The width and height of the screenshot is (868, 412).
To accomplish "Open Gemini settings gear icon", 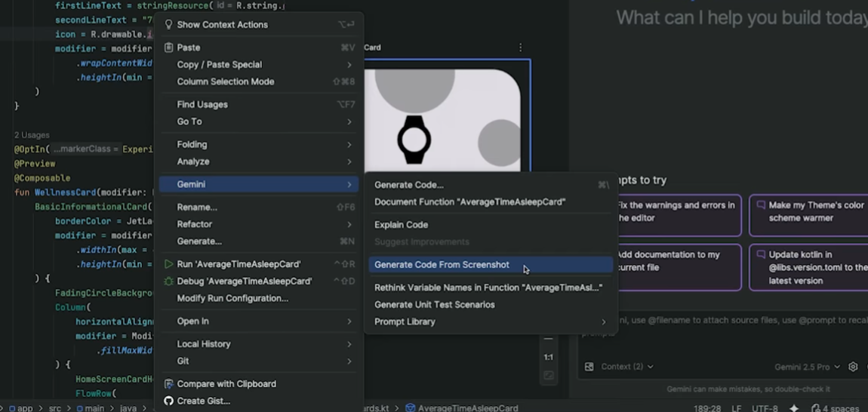I will pos(853,367).
